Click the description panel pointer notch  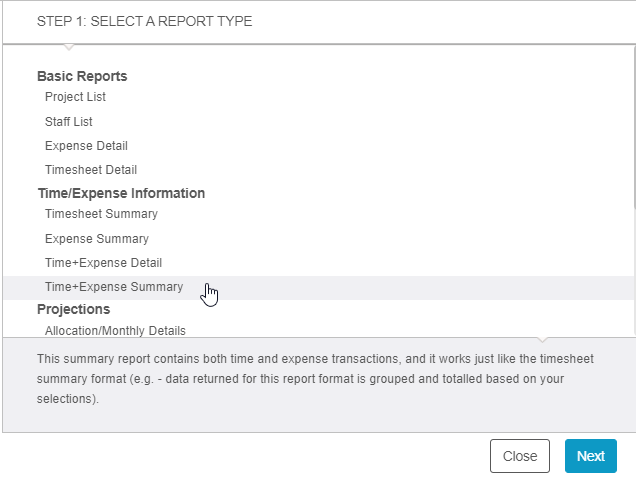point(542,339)
